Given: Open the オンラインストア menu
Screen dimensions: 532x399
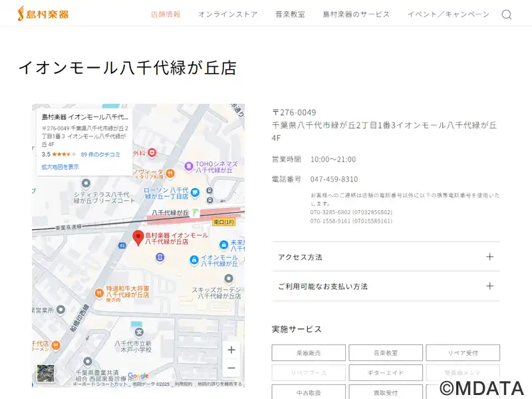Looking at the screenshot, I should pos(228,14).
